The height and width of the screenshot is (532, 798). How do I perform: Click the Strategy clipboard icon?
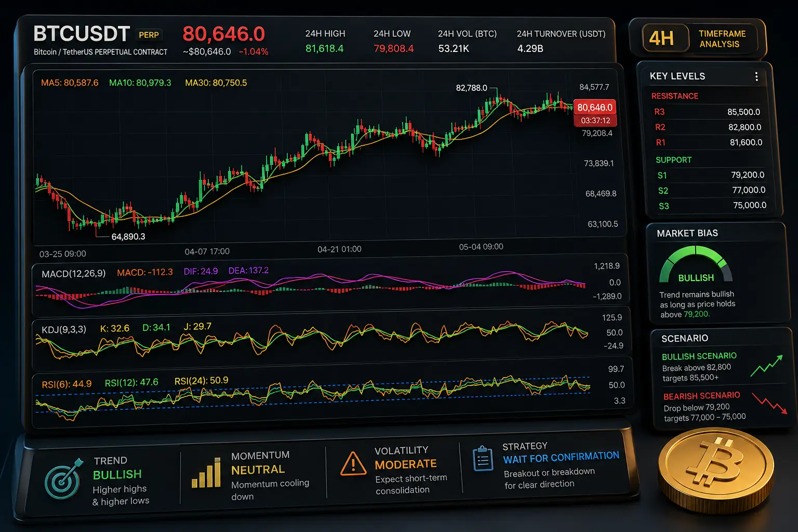coord(483,459)
